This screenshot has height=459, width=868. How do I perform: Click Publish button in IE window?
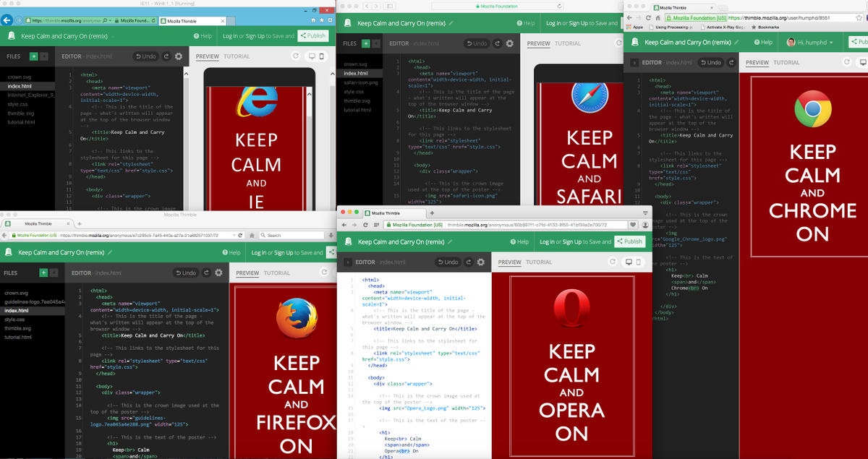pyautogui.click(x=313, y=35)
